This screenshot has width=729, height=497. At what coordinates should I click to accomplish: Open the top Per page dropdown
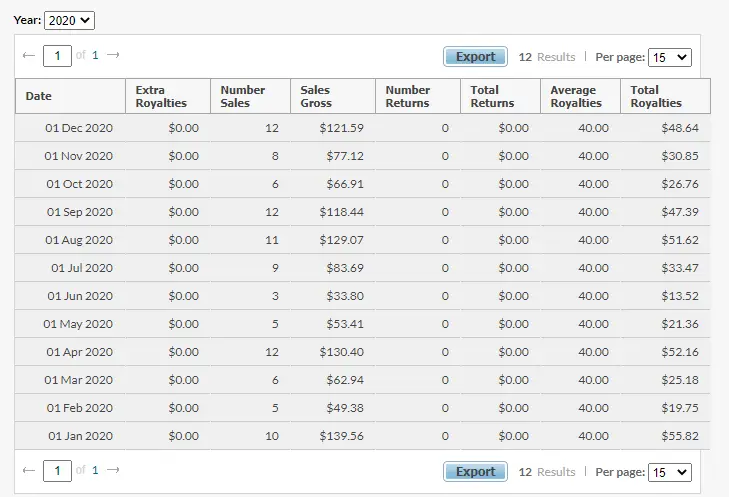click(669, 58)
